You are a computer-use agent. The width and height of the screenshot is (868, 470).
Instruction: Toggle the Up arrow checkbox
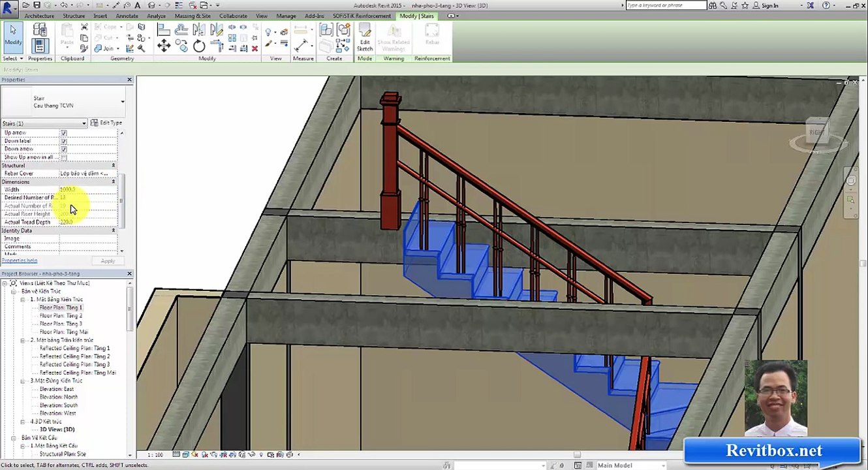pyautogui.click(x=63, y=133)
